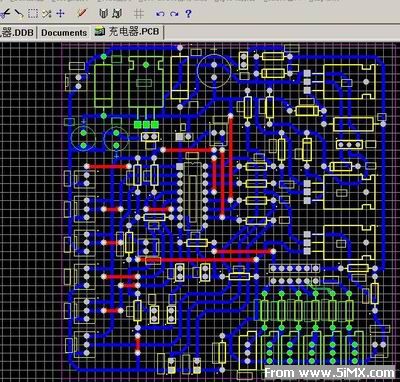Choose the dashed rectangle Select Area tool
The height and width of the screenshot is (382, 400).
coord(32,14)
